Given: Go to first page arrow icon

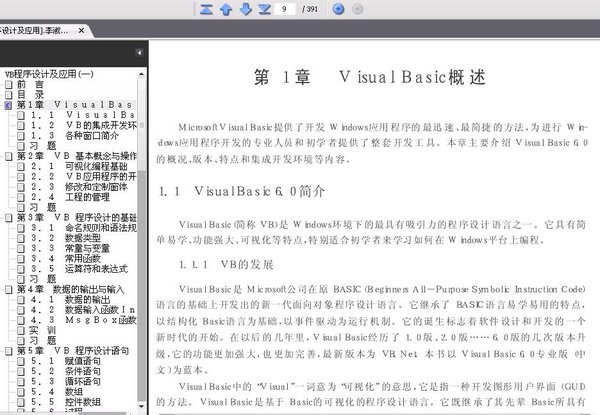Looking at the screenshot, I should click(x=206, y=9).
